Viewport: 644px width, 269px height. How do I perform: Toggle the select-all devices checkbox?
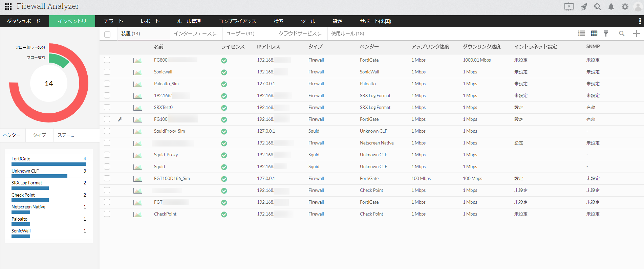point(107,34)
